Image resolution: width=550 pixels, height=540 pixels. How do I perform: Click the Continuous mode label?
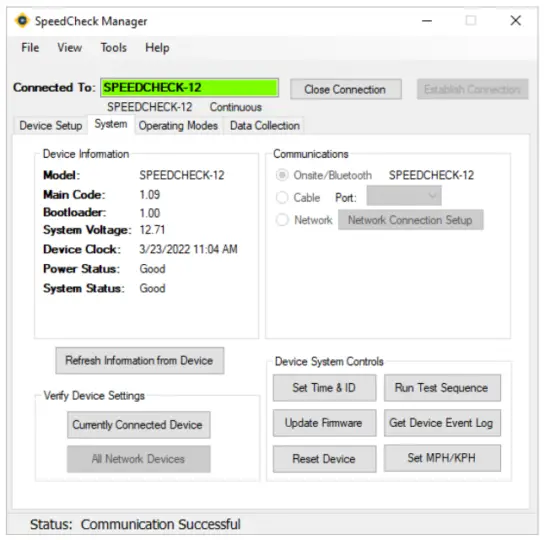(x=236, y=107)
